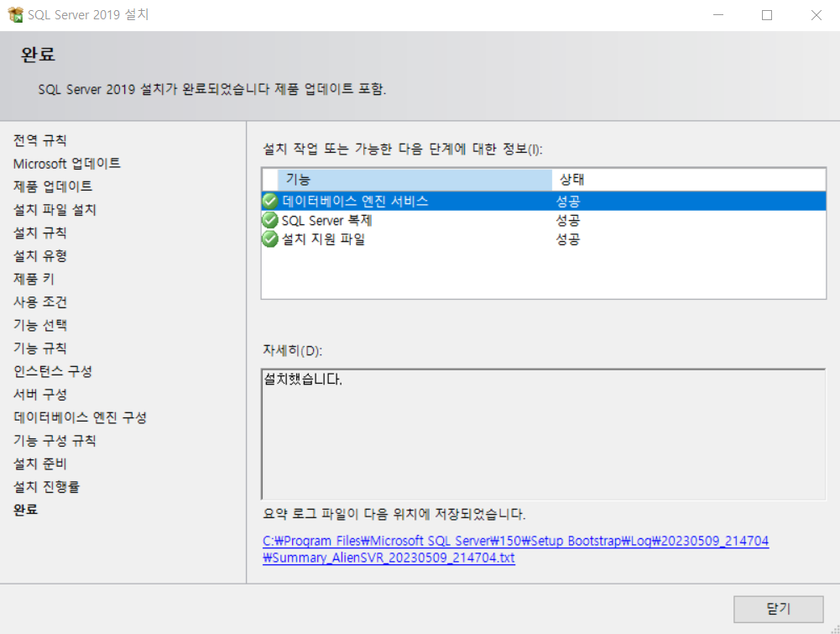Click the 데이터베이스 엔진 구성 step
This screenshot has width=840, height=634.
[x=80, y=417]
